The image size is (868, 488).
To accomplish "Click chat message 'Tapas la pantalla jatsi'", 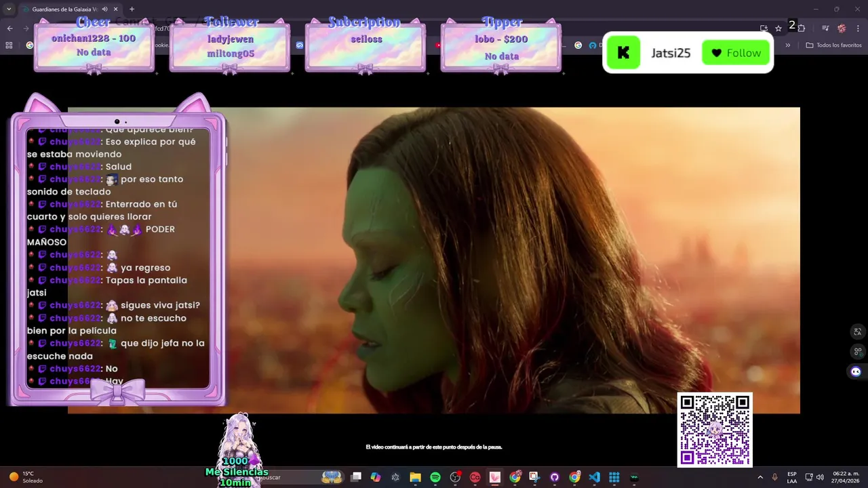I will [x=107, y=286].
